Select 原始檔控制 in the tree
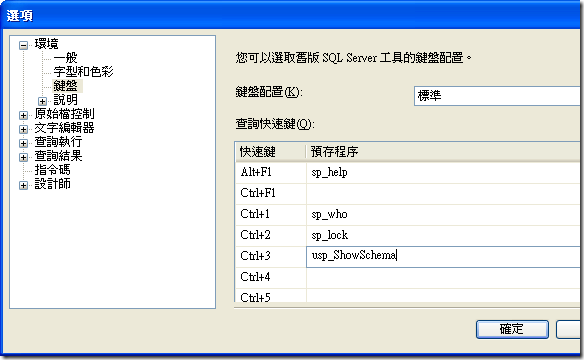Viewport: 584px width, 360px height. tap(64, 114)
